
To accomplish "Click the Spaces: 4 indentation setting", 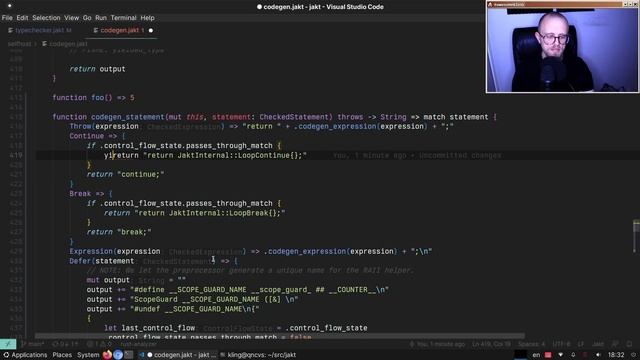I will [531, 344].
